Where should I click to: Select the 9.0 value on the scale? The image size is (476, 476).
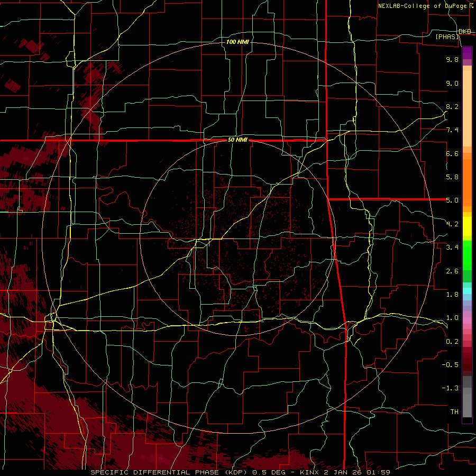tap(452, 83)
